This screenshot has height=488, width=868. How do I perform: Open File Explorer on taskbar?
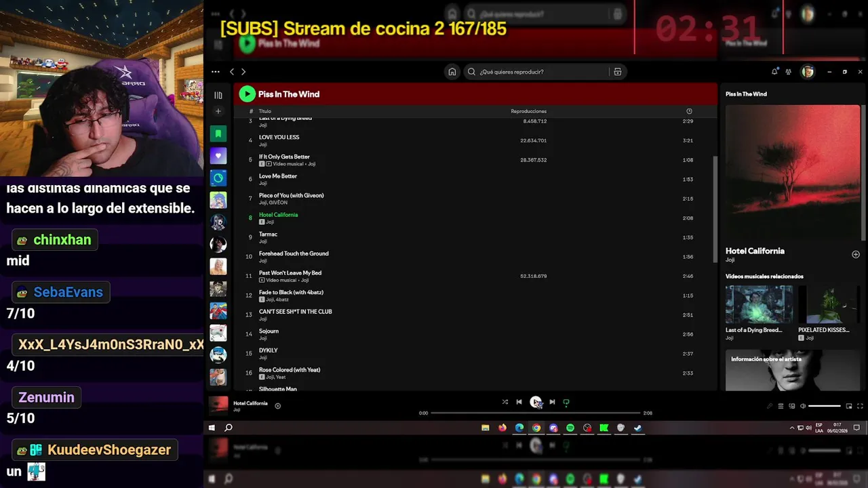(485, 428)
